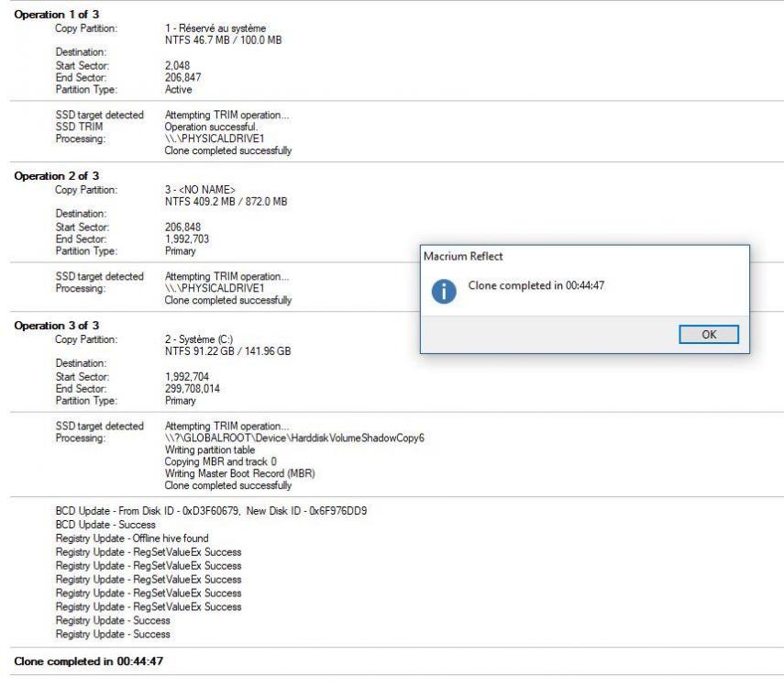
Task: Click start sector value '2,048'
Action: pos(178,65)
